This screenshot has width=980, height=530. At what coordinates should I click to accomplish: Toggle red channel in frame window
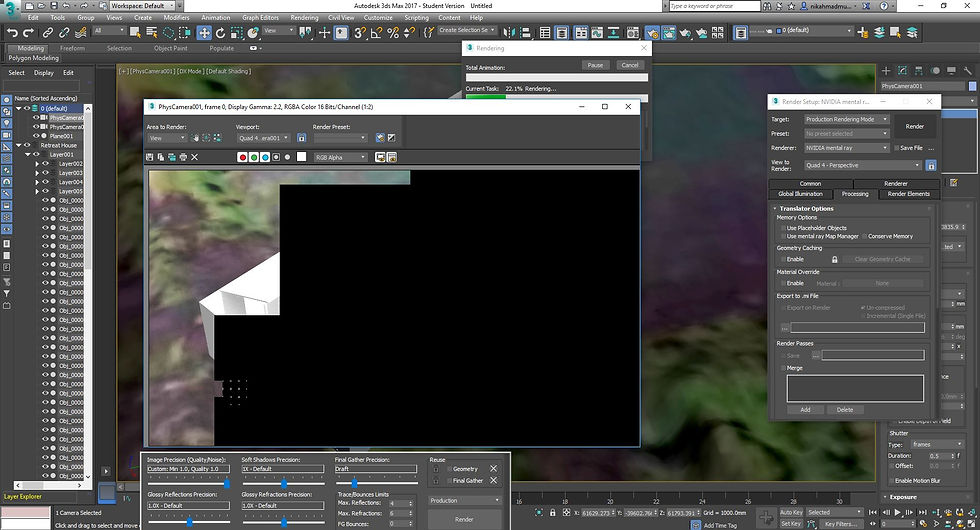[x=242, y=157]
